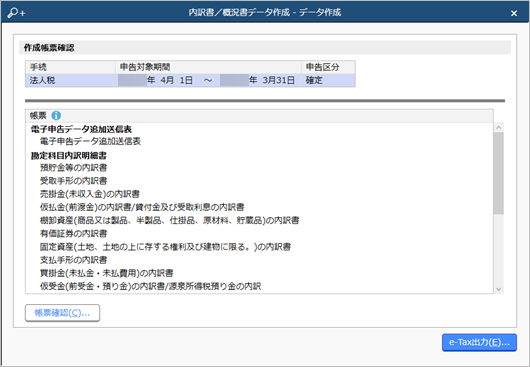Select 仮受金(前受金・預り金)の内訳書 item

(x=150, y=286)
